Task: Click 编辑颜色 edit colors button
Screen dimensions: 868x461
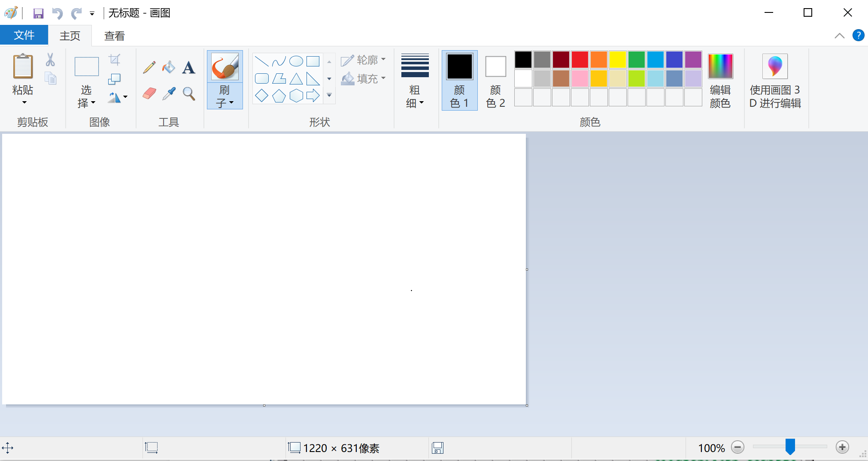Action: [x=720, y=80]
